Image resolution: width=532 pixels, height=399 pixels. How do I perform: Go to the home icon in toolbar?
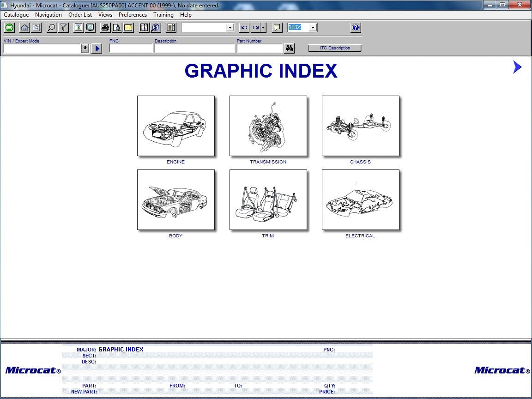24,28
